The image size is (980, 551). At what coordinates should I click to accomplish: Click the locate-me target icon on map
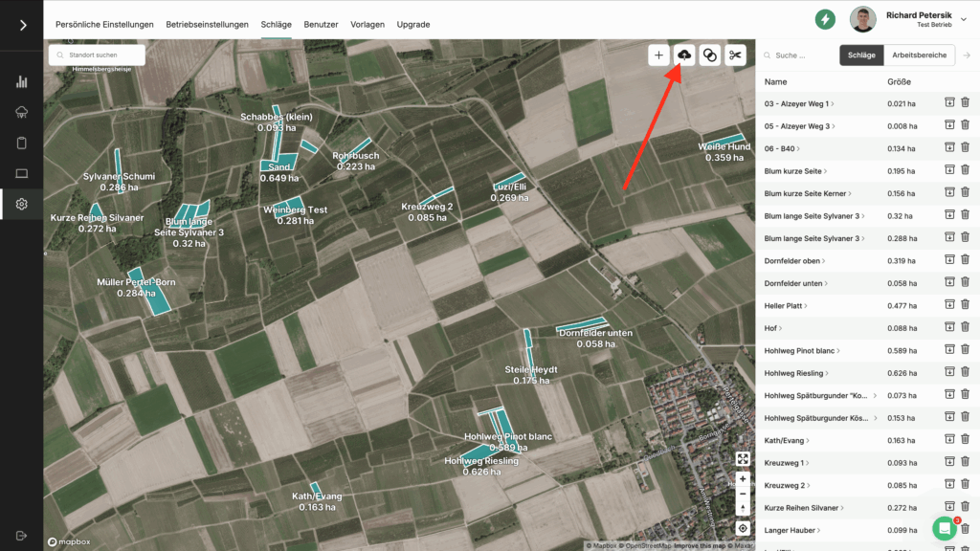[743, 528]
